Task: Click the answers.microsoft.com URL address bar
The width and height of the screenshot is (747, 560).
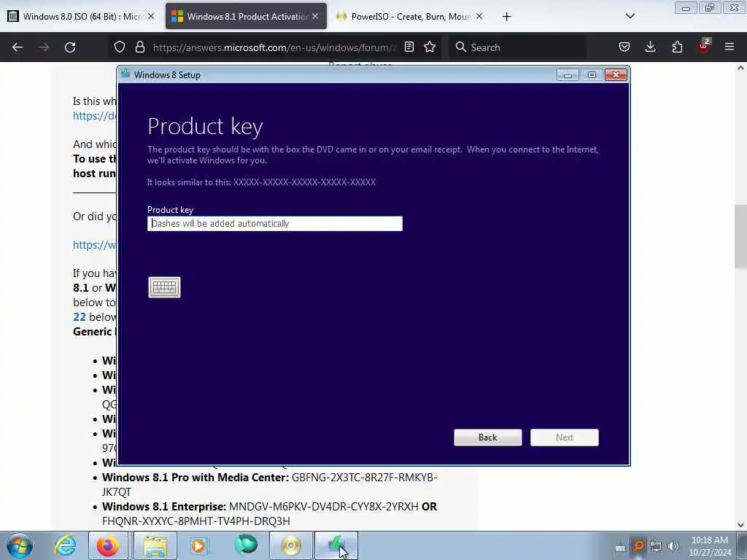Action: [x=274, y=47]
